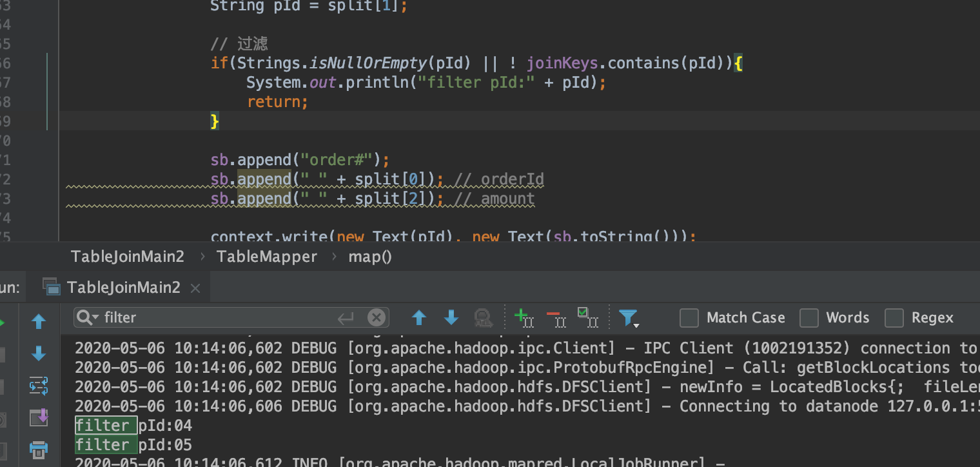This screenshot has height=467, width=980.
Task: Click the sb.append("order#") line
Action: [300, 160]
